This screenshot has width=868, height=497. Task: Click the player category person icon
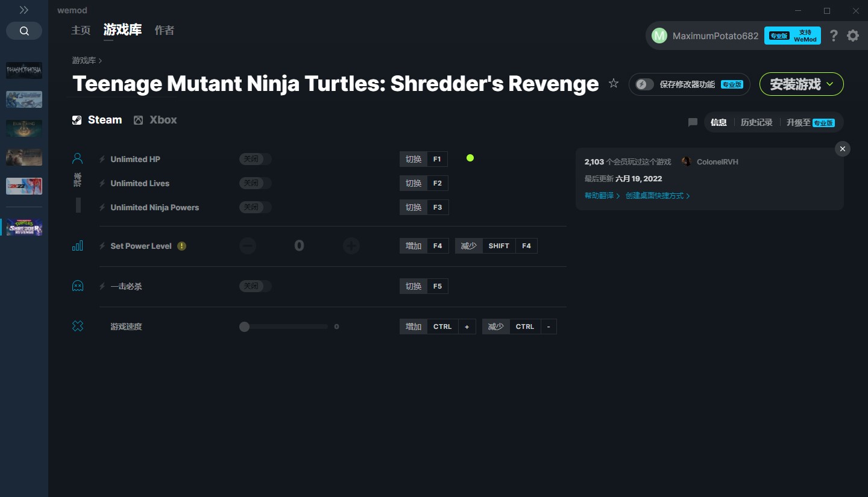77,158
